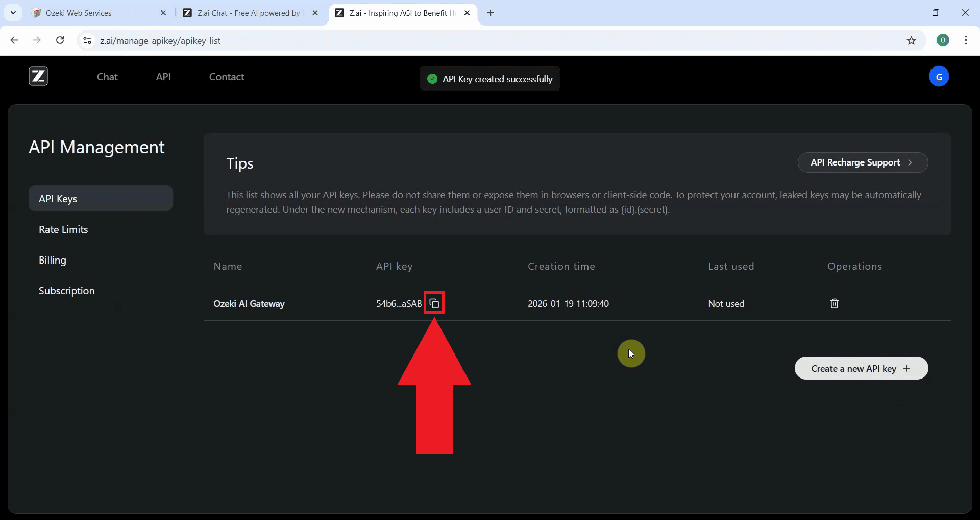Bookmark this page with the star

[912, 40]
